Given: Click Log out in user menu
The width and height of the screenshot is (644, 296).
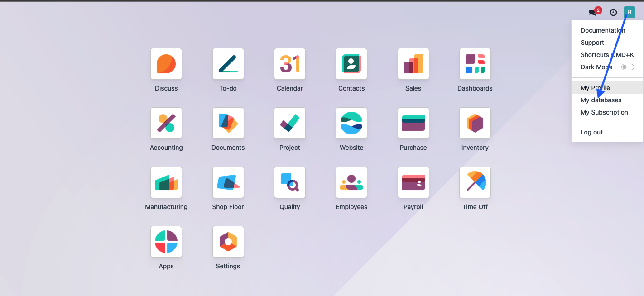Looking at the screenshot, I should click(607, 132).
